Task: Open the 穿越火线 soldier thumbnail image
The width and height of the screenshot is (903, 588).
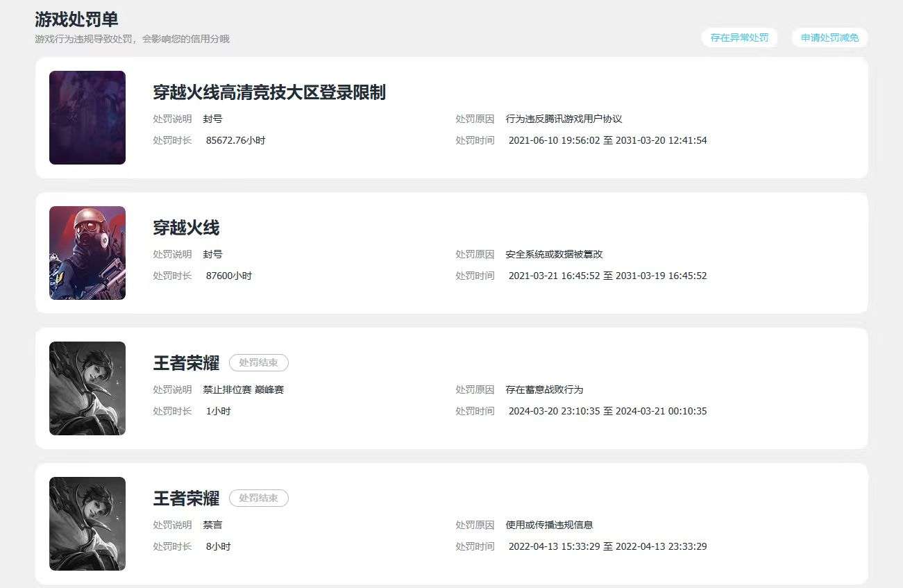Action: pyautogui.click(x=87, y=253)
